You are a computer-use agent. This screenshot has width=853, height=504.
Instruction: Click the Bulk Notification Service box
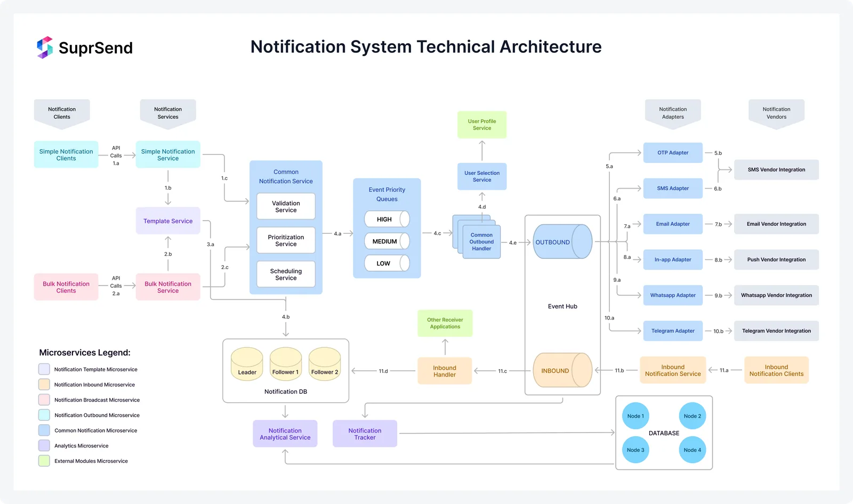click(x=168, y=287)
